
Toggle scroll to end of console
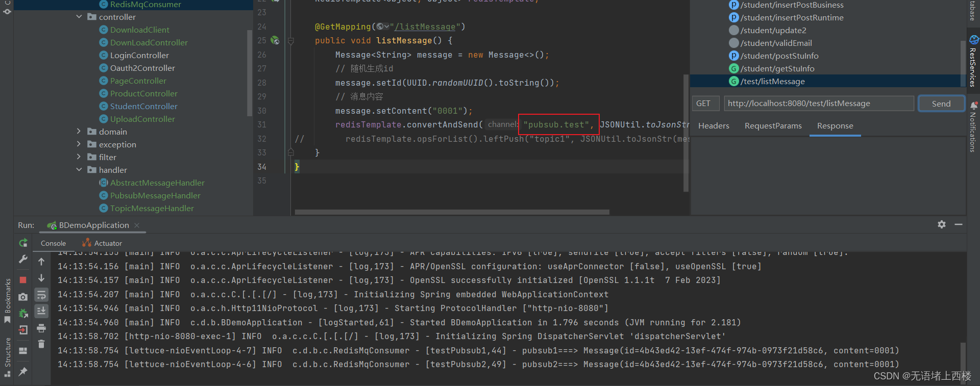coord(41,311)
